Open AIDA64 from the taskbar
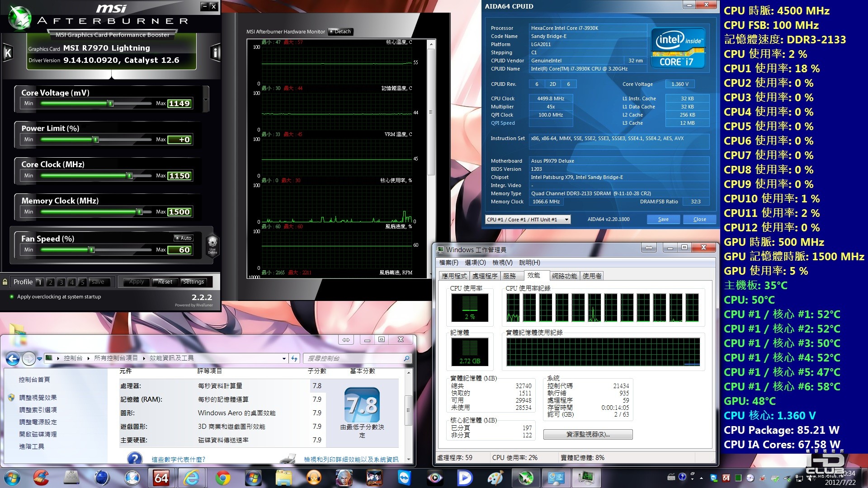Image resolution: width=868 pixels, height=488 pixels. point(161,478)
